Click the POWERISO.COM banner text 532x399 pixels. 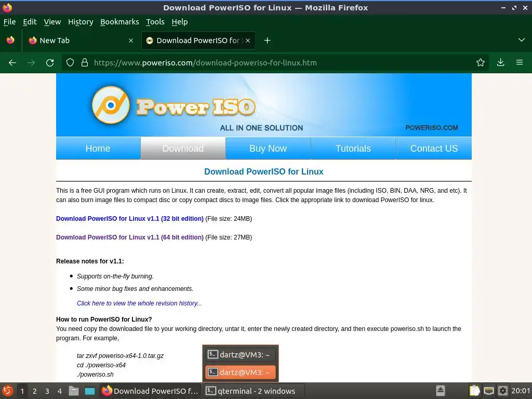pos(432,128)
